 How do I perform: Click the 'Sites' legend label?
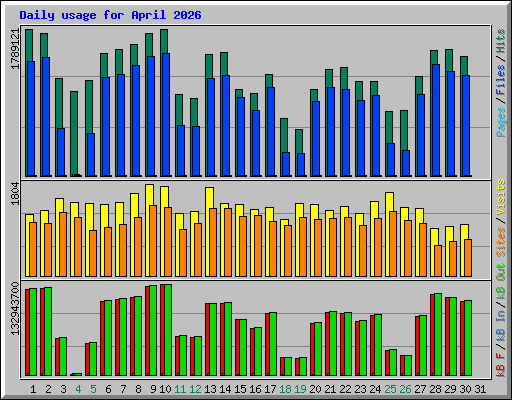pyautogui.click(x=501, y=242)
